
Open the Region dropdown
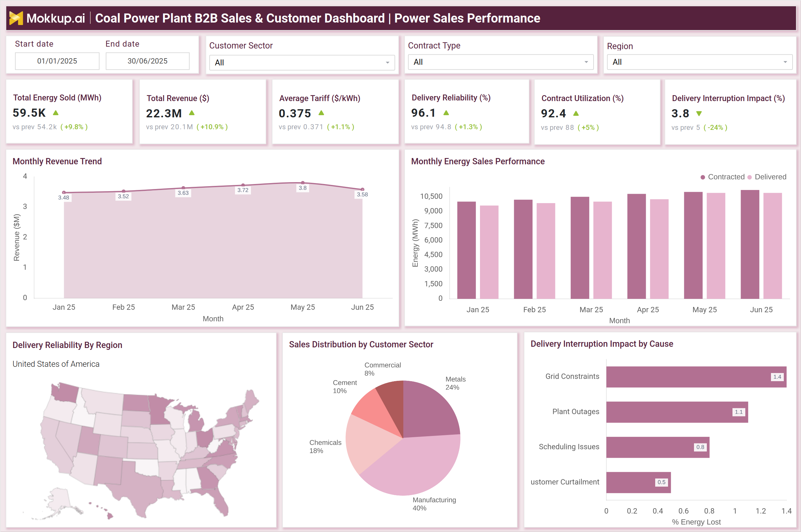(x=700, y=62)
